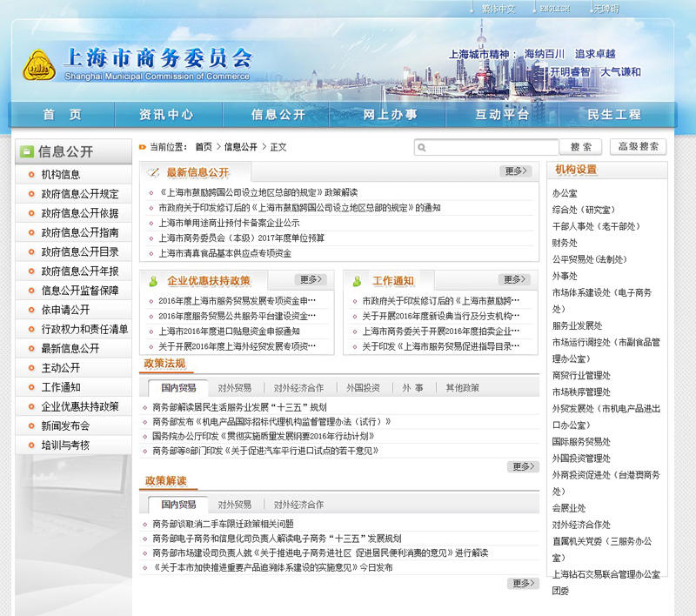The height and width of the screenshot is (616, 696).
Task: Click 更多 in 企业优惠扶持政策 panel
Action: pos(311,279)
